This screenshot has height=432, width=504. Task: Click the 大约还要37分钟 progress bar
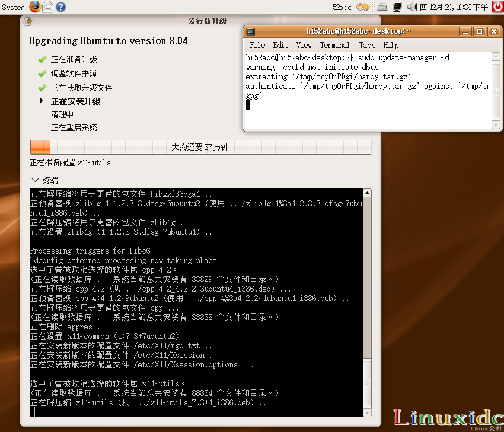tap(200, 147)
